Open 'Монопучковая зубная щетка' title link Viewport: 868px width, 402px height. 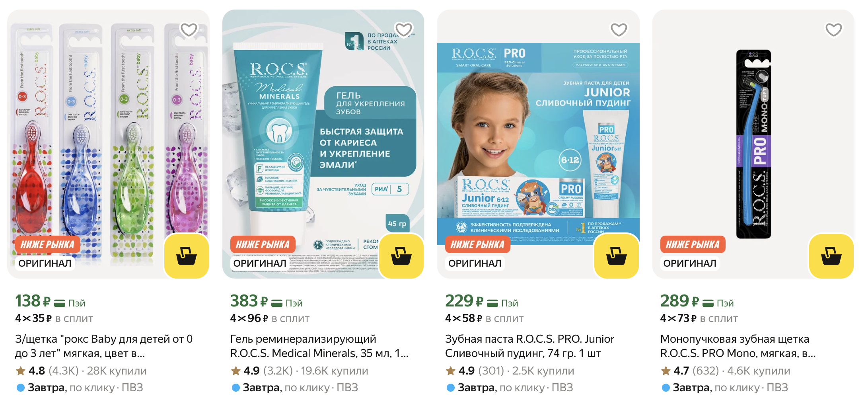738,346
